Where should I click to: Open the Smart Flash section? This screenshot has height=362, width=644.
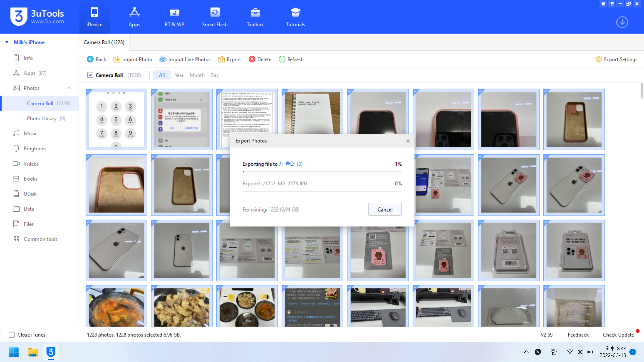click(215, 17)
